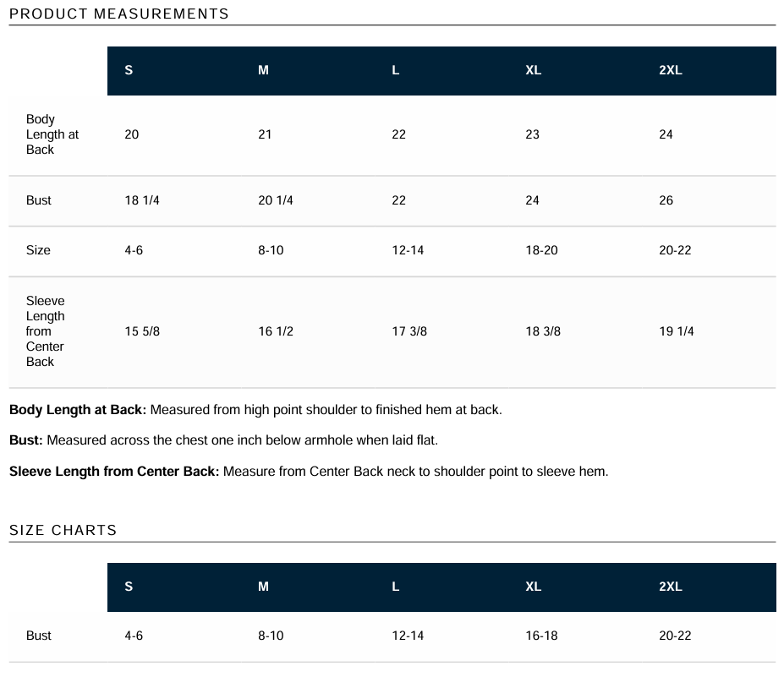Click the Body Length at Back row label
The height and width of the screenshot is (677, 784).
click(x=52, y=134)
